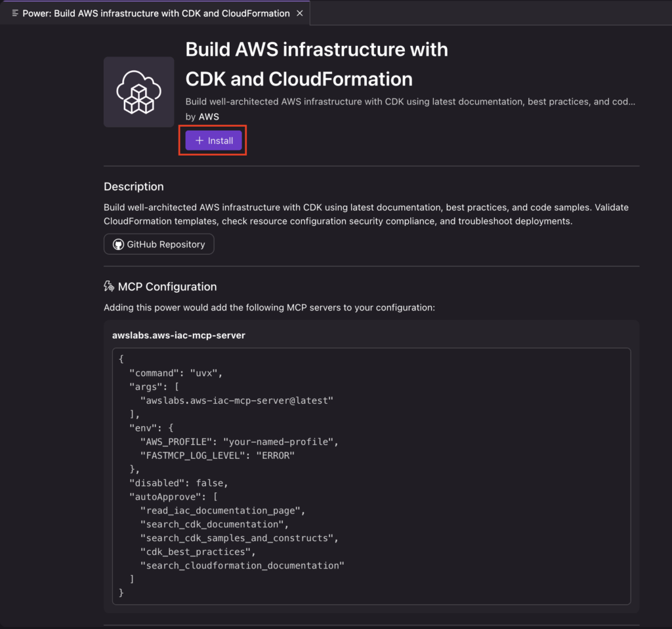Click the "command": "uvx" line in the JSON

176,373
